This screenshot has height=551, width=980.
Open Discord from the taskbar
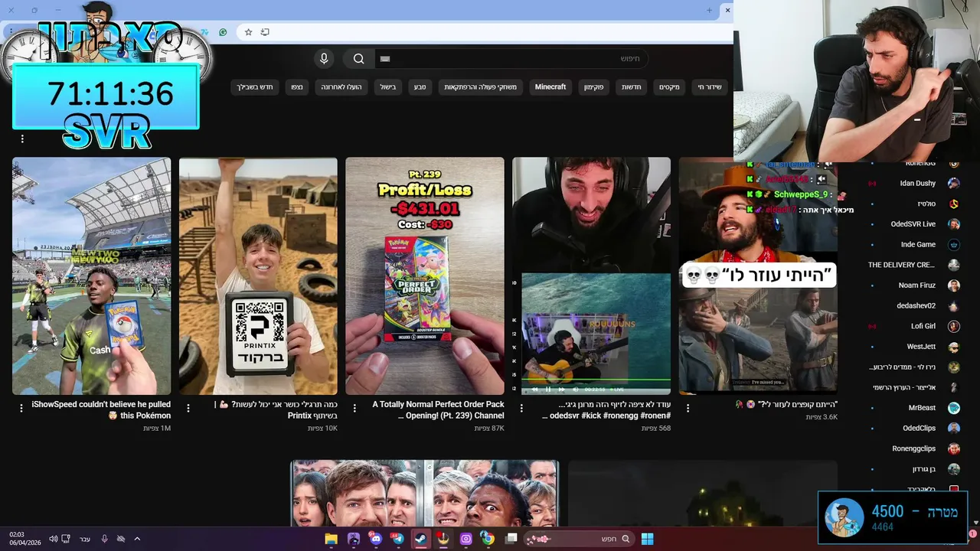(x=375, y=539)
